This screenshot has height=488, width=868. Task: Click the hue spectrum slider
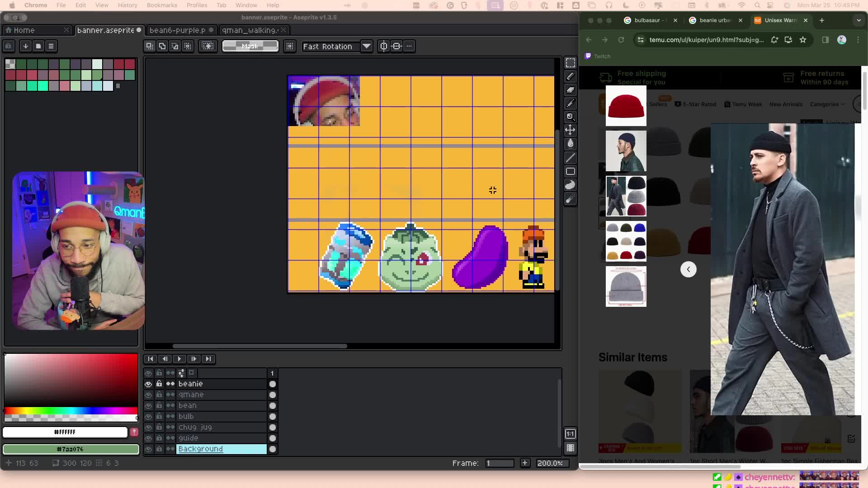coord(71,411)
